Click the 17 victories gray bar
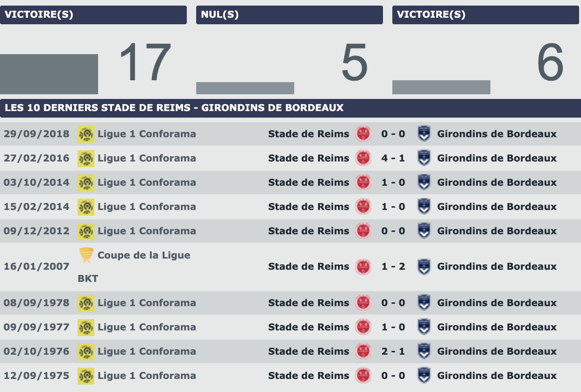This screenshot has height=392, width=581. [x=49, y=74]
